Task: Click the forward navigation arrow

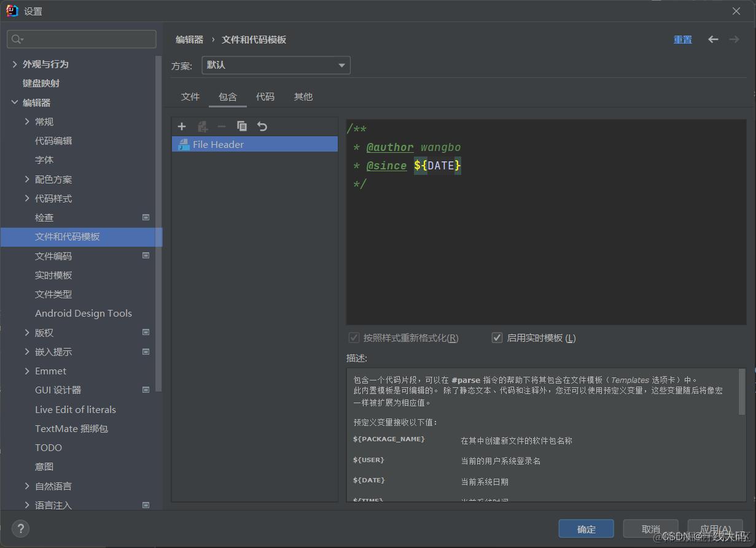Action: click(x=734, y=39)
